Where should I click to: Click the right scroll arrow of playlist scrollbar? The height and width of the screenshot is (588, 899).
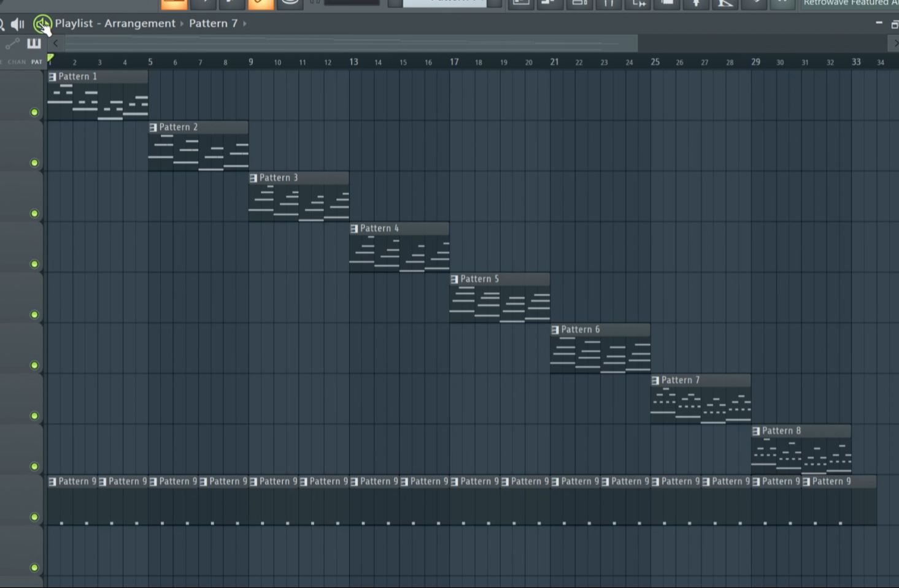(894, 44)
